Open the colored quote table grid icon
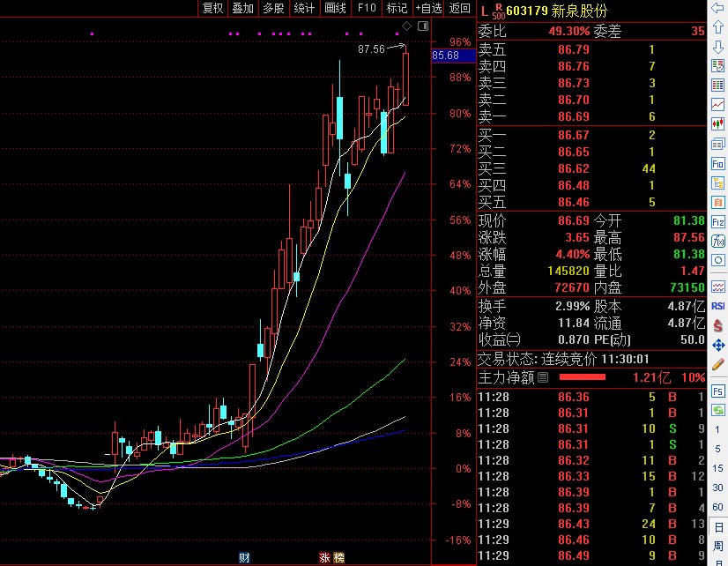Viewport: 728px width, 566px height. tap(717, 85)
